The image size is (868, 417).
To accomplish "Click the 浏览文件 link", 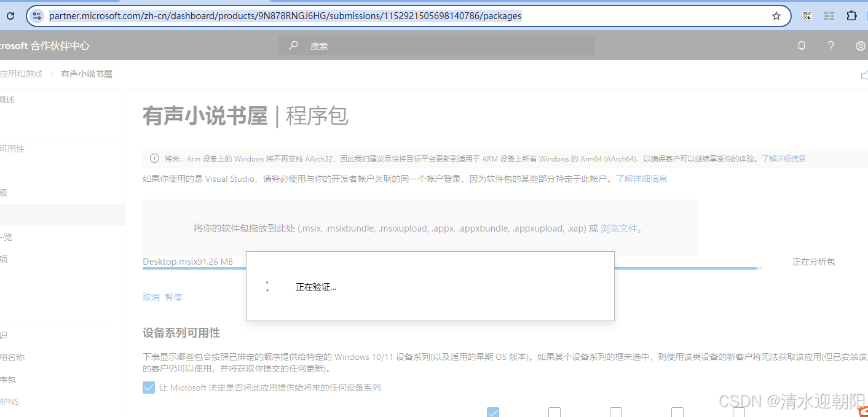I will pos(619,228).
